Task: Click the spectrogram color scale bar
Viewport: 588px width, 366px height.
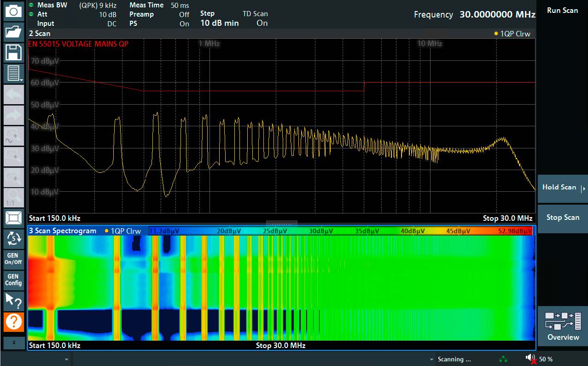Action: pos(341,231)
